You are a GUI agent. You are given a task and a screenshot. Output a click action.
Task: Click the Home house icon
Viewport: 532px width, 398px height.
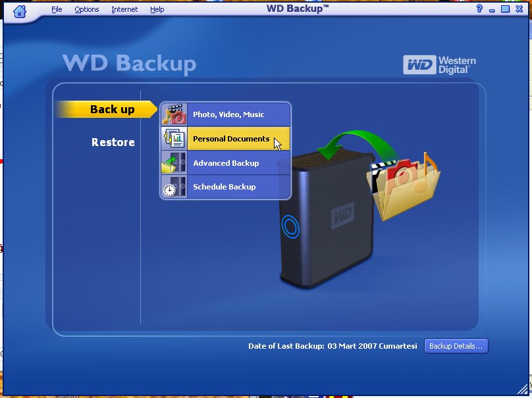click(x=20, y=11)
